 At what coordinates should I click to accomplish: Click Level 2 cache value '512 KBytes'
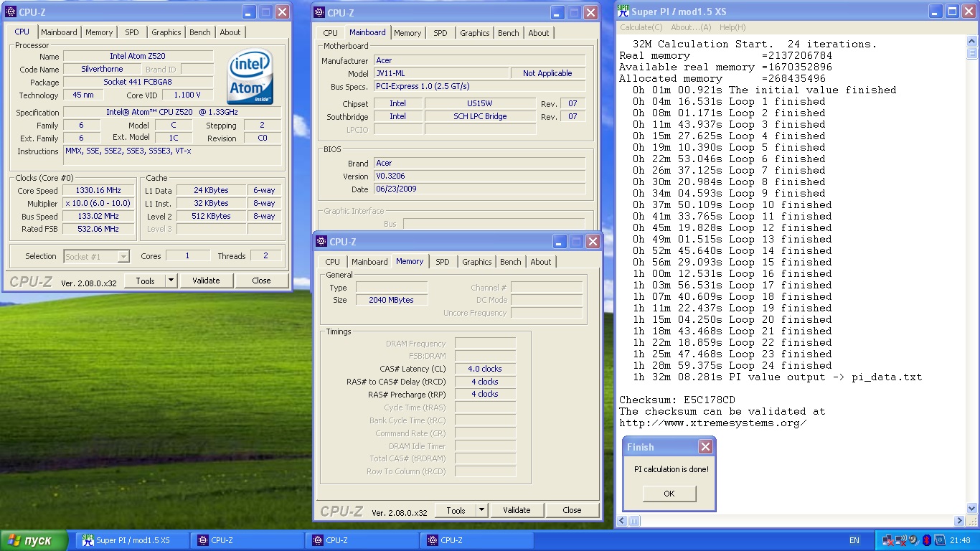coord(211,216)
